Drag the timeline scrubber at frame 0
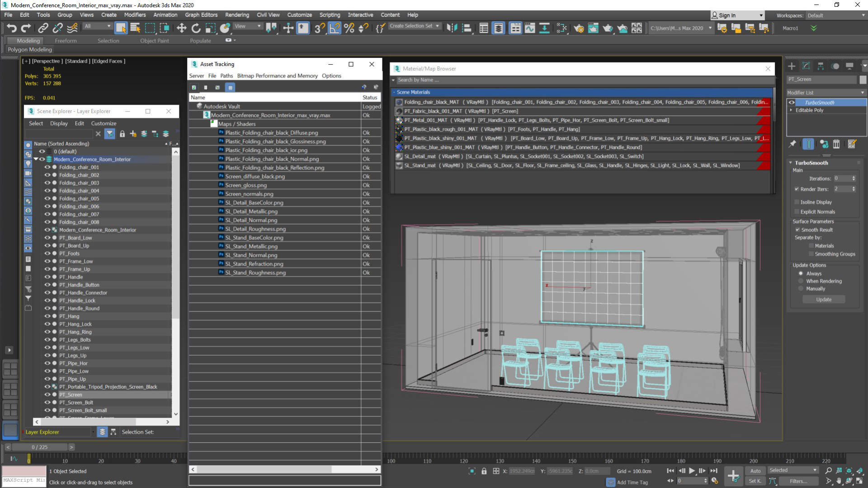 28,459
